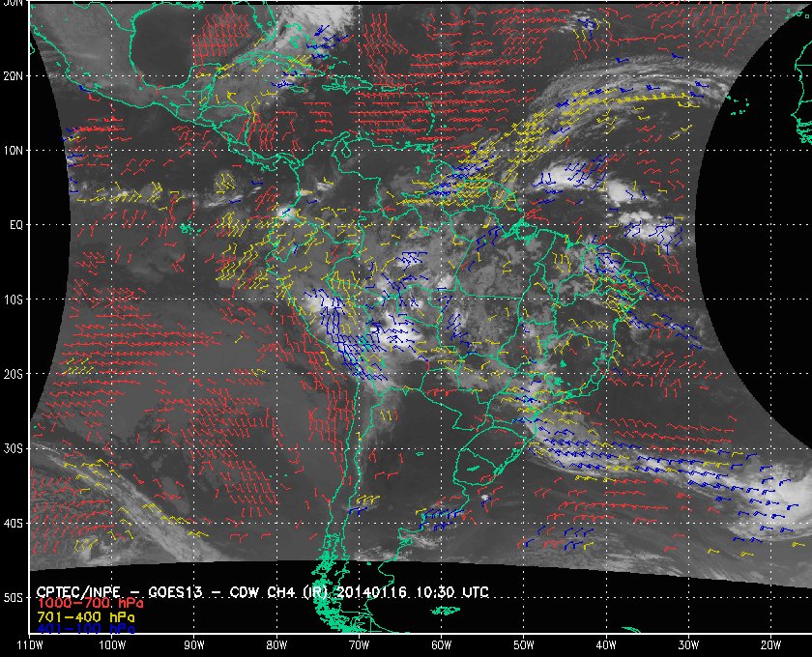The image size is (812, 657).
Task: Click the 40W longitude label
Action: tap(606, 645)
